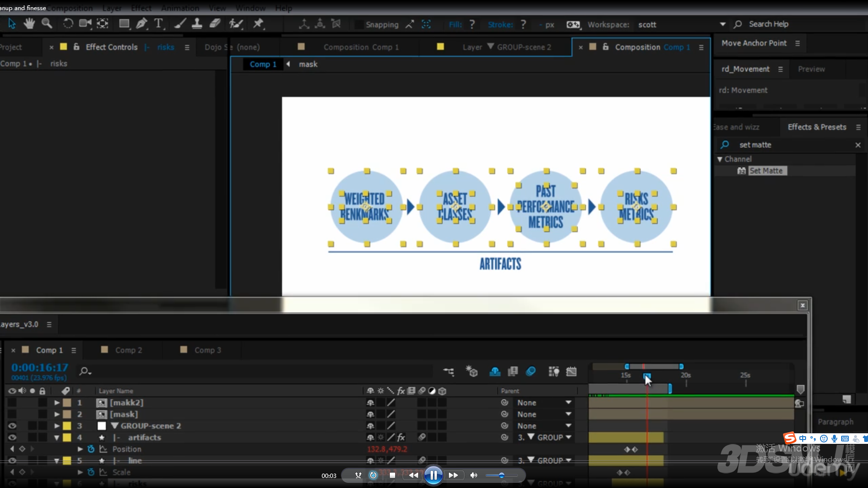Click the yellow label swatch of artifacts
Image resolution: width=868 pixels, height=488 pixels.
click(67, 437)
